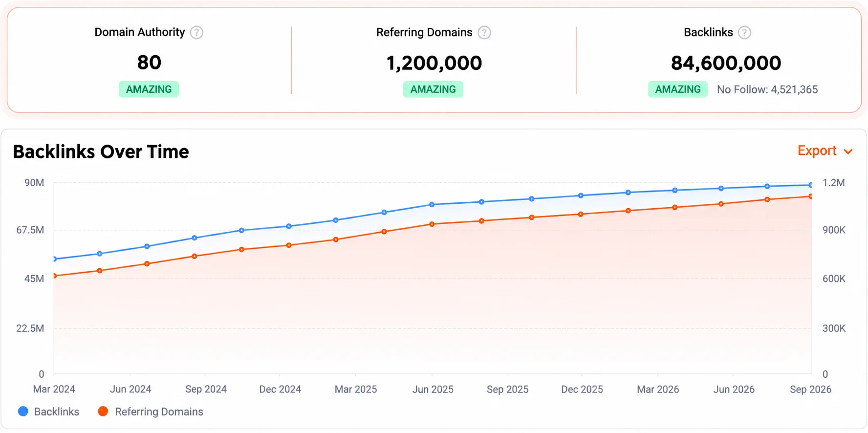The image size is (868, 433).
Task: Select the Jun 2025 orange Referring Domains point
Action: coord(432,224)
